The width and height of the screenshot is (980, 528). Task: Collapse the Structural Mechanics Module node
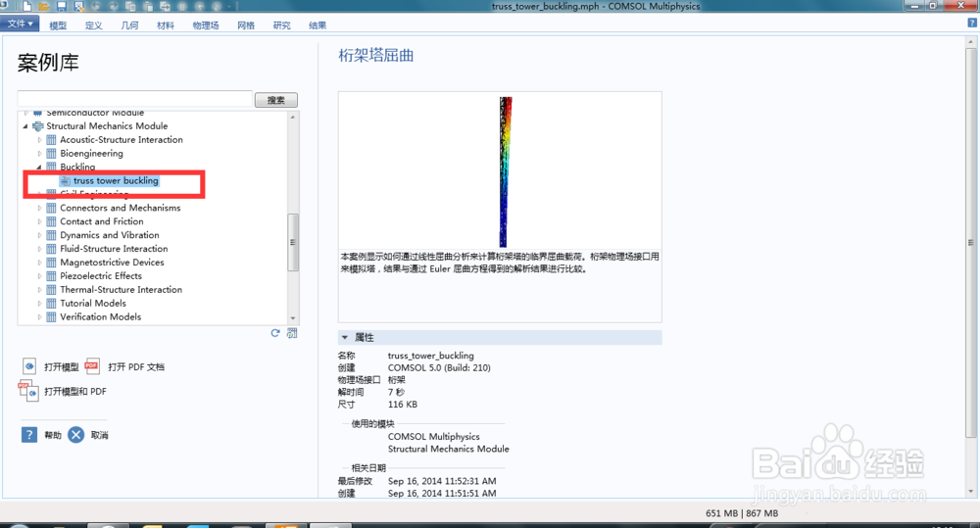[25, 126]
